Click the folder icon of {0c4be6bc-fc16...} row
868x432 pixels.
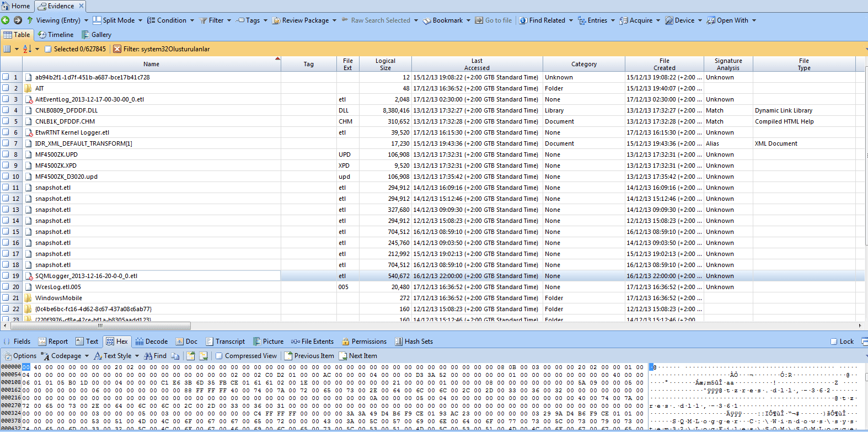tap(28, 309)
